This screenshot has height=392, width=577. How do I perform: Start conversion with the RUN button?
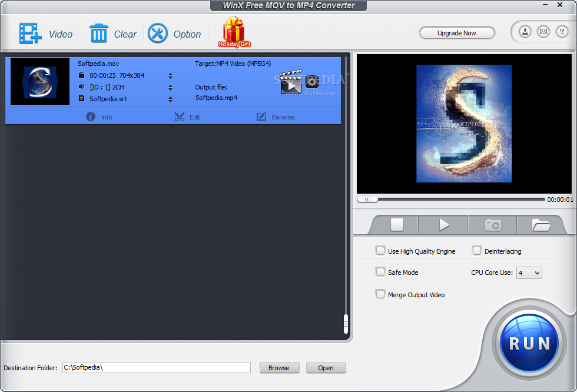tap(529, 344)
